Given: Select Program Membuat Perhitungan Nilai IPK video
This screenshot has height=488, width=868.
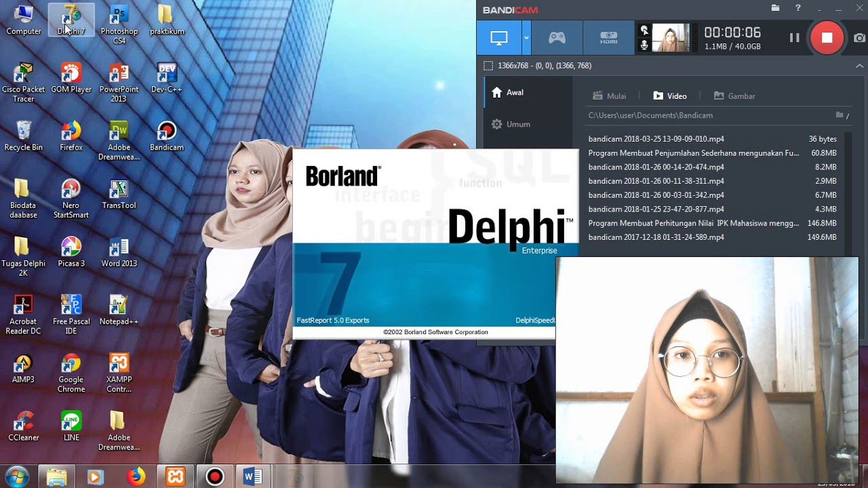Looking at the screenshot, I should pos(712,223).
